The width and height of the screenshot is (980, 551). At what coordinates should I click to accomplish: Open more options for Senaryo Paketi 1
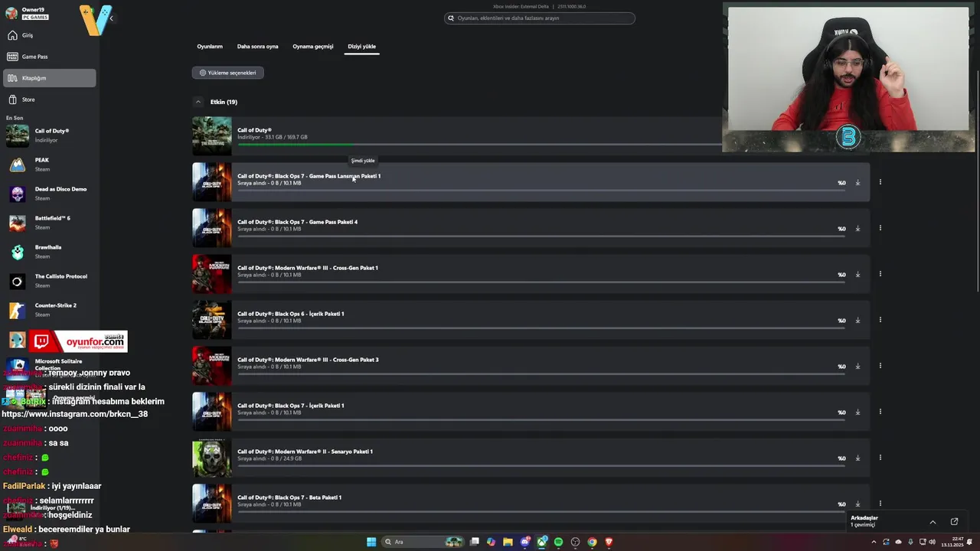click(880, 458)
